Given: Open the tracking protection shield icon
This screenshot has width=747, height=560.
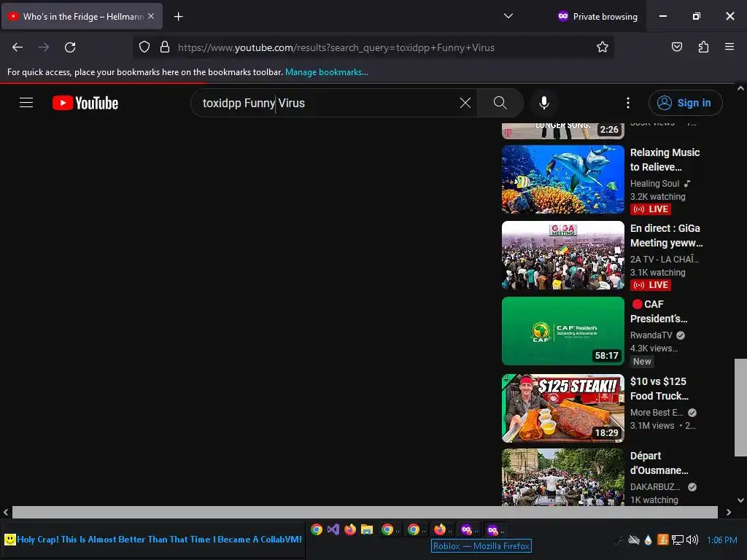Looking at the screenshot, I should pos(144,47).
